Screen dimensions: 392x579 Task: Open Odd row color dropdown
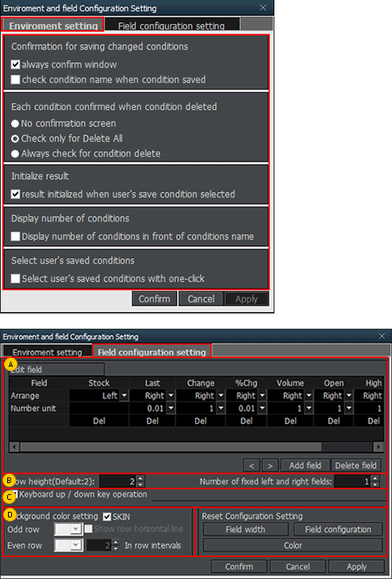[x=76, y=529]
